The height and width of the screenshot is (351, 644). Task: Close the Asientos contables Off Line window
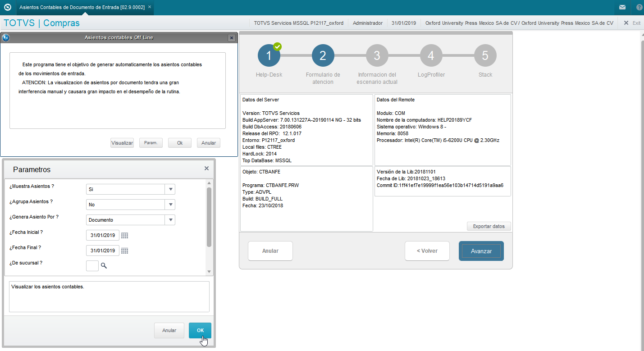pos(232,38)
